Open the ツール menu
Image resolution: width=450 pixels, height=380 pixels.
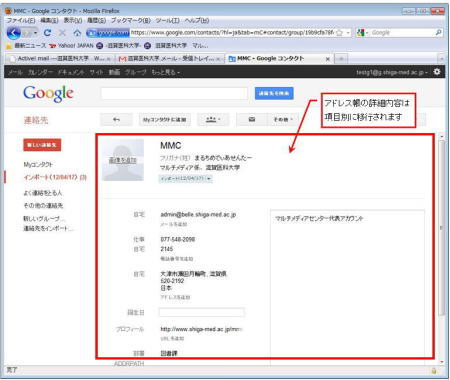[x=168, y=20]
